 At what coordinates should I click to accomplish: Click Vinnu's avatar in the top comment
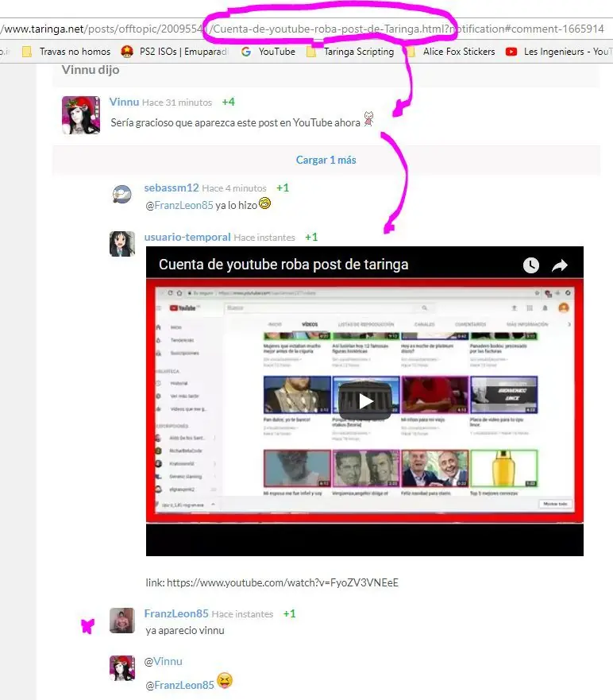81,114
